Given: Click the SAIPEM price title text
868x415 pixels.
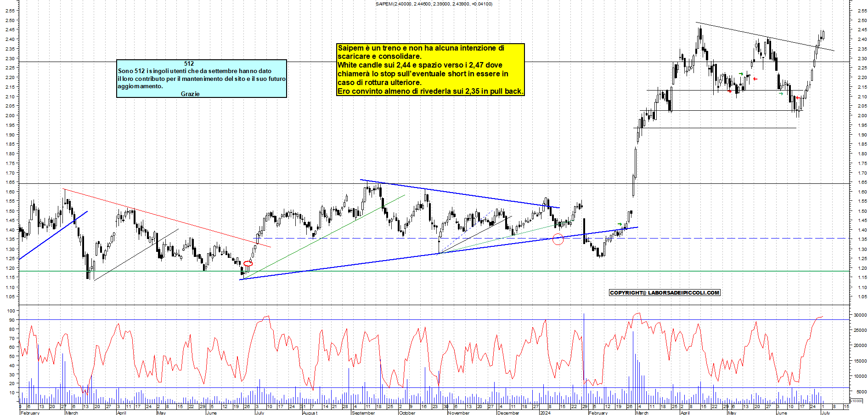Looking at the screenshot, I should [x=434, y=4].
